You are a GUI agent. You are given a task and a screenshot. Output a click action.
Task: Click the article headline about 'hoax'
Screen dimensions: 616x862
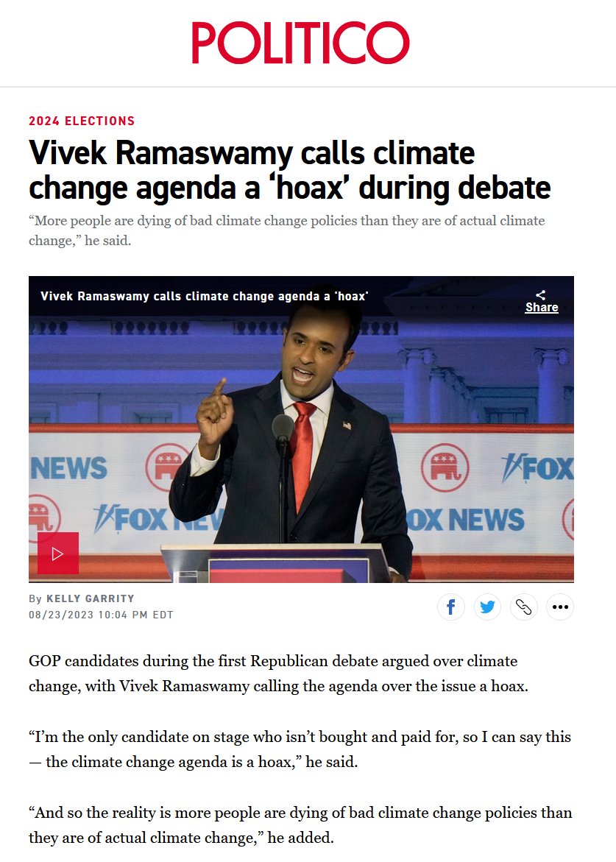pos(289,170)
